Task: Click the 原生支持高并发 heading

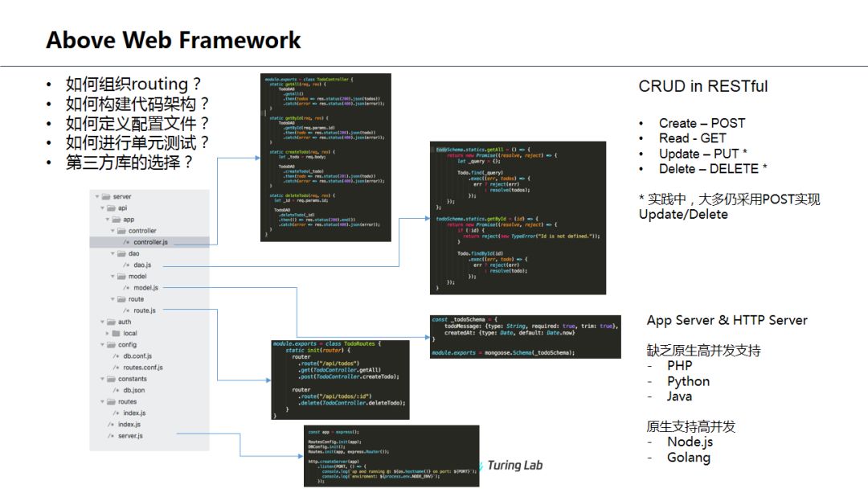Action: pyautogui.click(x=691, y=426)
